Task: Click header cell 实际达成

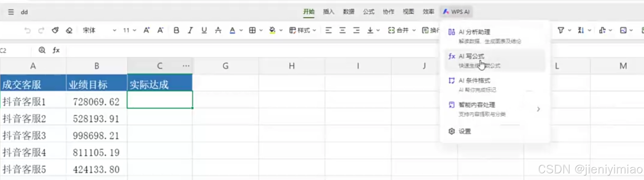Action: coord(160,83)
